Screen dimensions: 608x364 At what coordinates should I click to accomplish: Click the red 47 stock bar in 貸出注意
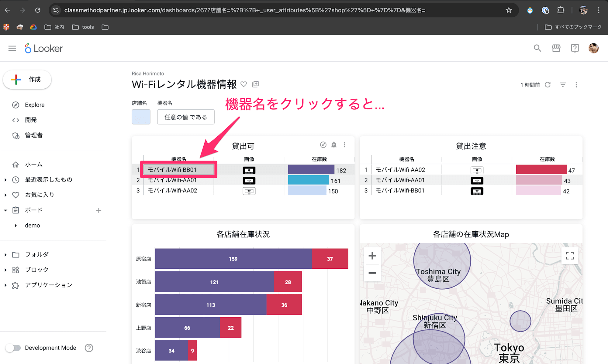[541, 169]
